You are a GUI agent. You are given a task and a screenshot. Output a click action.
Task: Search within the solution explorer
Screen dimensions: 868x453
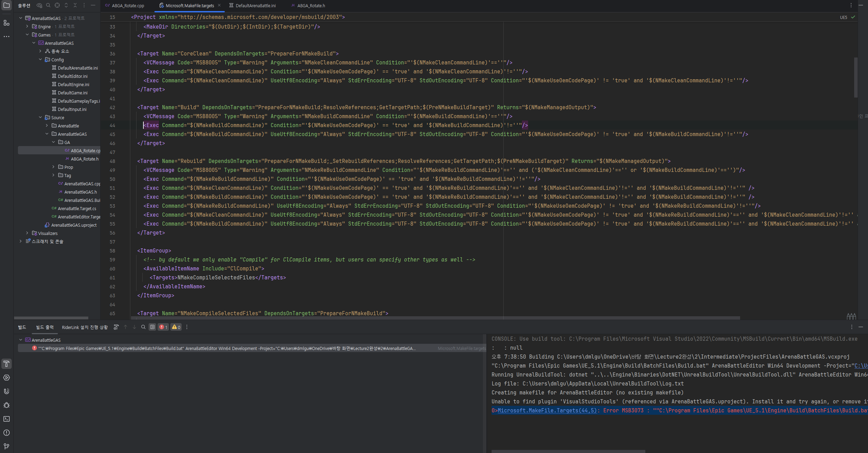(48, 6)
